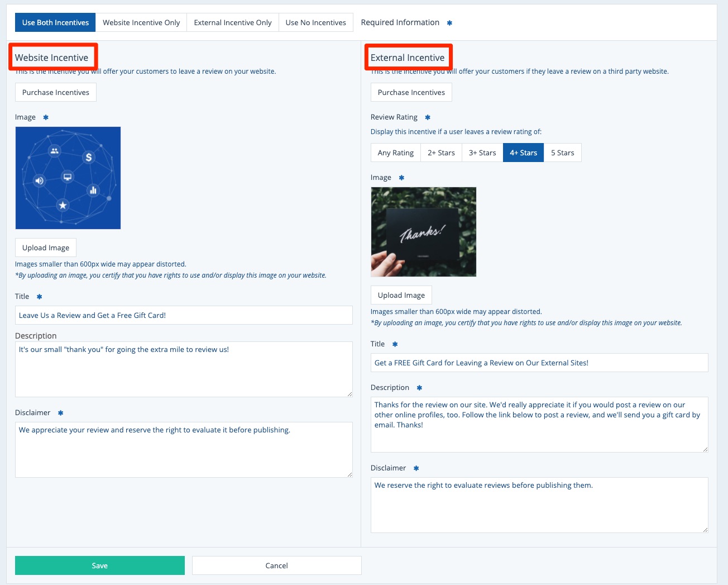Save the incentive settings
The width and height of the screenshot is (728, 585).
coord(99,566)
